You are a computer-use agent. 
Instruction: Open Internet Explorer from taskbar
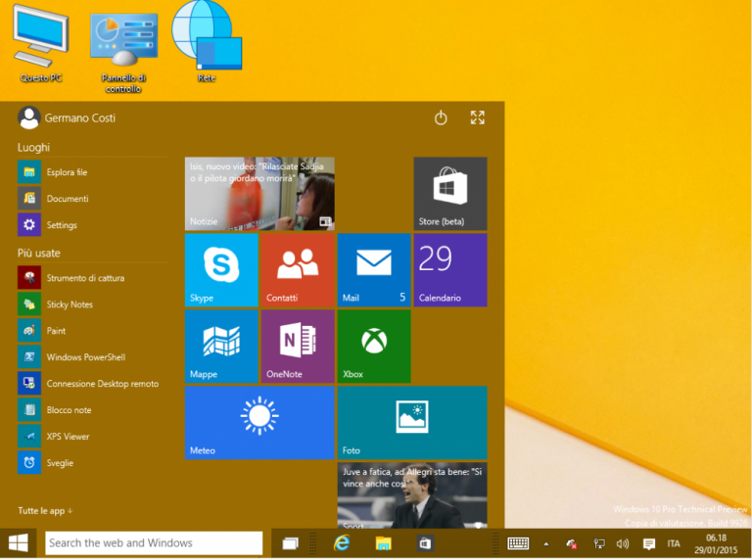click(x=342, y=543)
